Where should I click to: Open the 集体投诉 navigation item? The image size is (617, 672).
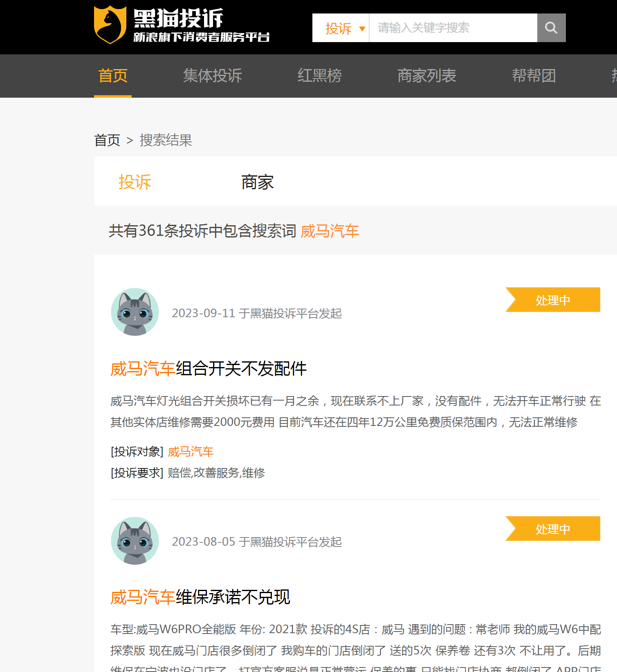213,76
